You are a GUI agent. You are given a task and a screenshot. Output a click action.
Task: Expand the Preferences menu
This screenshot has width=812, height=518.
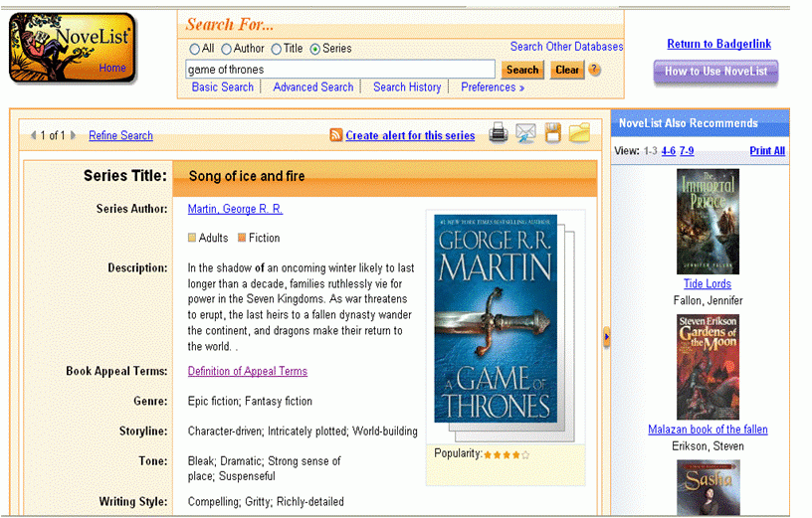tap(493, 86)
